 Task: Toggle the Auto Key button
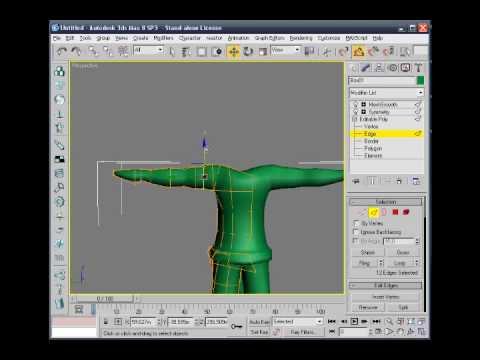tap(259, 322)
